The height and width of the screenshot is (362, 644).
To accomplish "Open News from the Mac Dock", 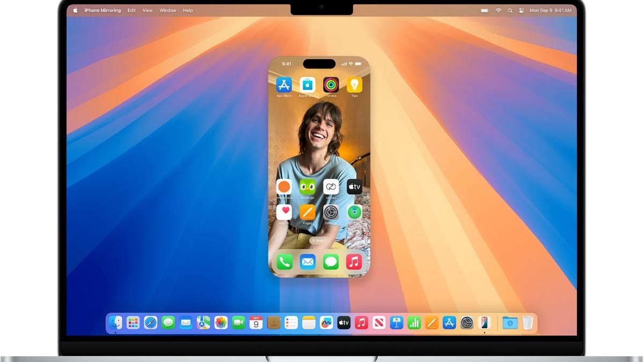I will 379,322.
